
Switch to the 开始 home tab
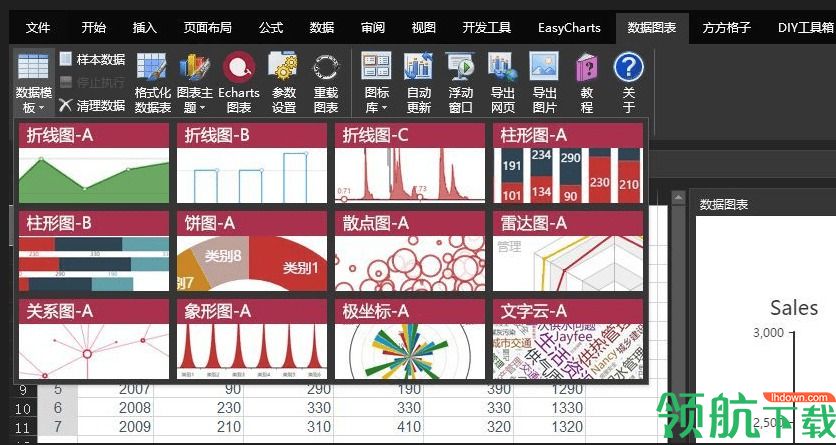93,28
